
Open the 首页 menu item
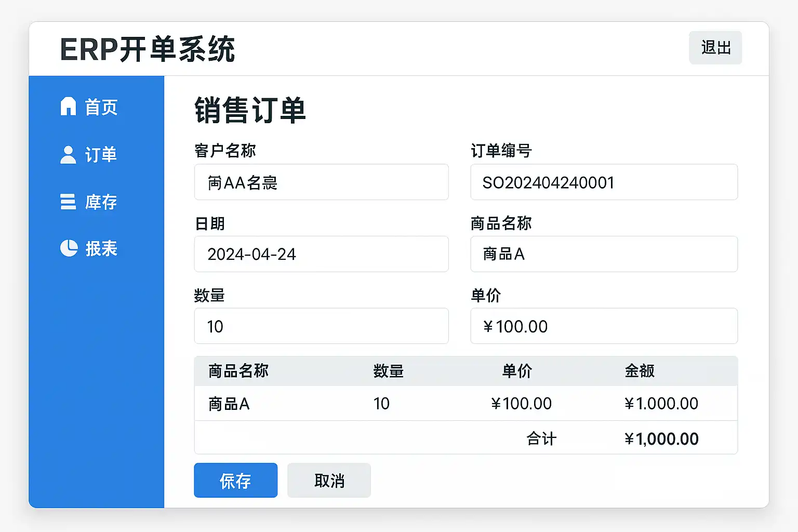pyautogui.click(x=101, y=108)
